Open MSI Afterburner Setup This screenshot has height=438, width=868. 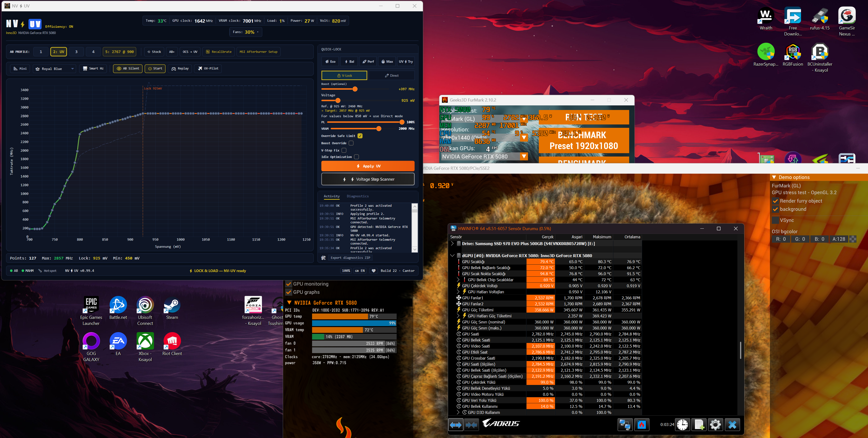point(258,52)
